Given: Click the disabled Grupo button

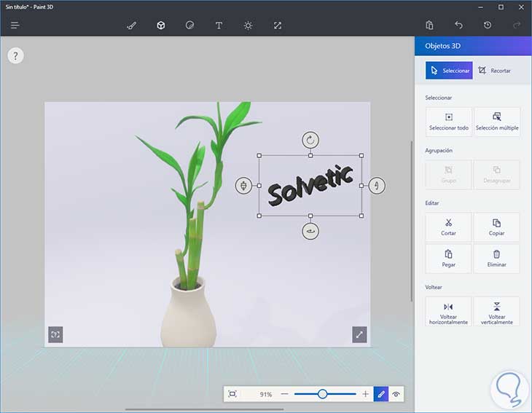Looking at the screenshot, I should [448, 175].
